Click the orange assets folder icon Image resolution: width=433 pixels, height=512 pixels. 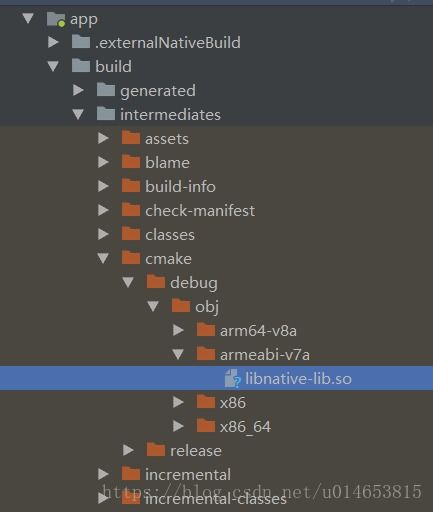(x=131, y=138)
